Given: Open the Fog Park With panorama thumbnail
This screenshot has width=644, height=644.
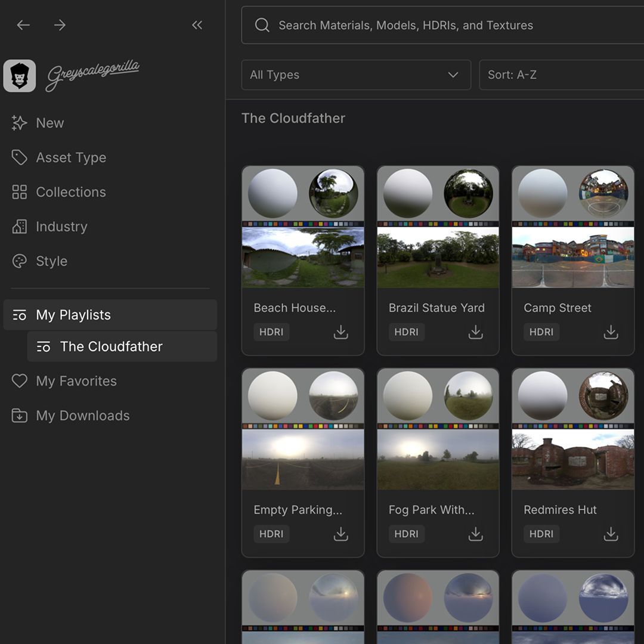Looking at the screenshot, I should click(x=438, y=460).
